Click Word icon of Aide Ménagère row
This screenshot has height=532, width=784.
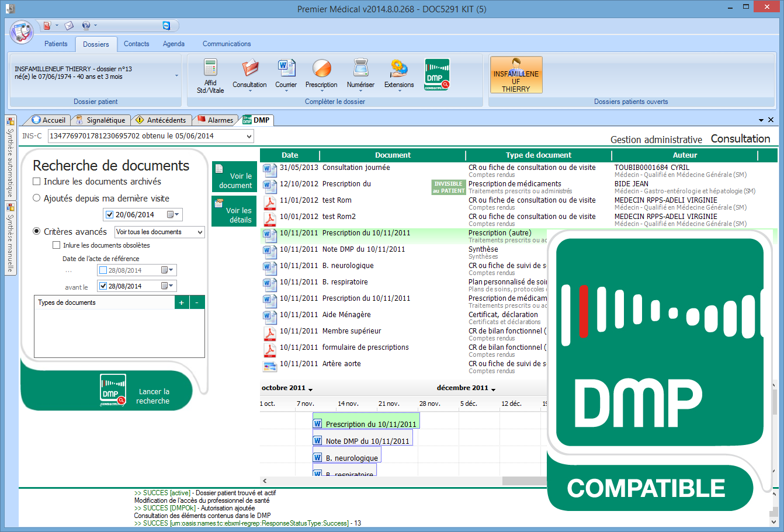point(269,317)
